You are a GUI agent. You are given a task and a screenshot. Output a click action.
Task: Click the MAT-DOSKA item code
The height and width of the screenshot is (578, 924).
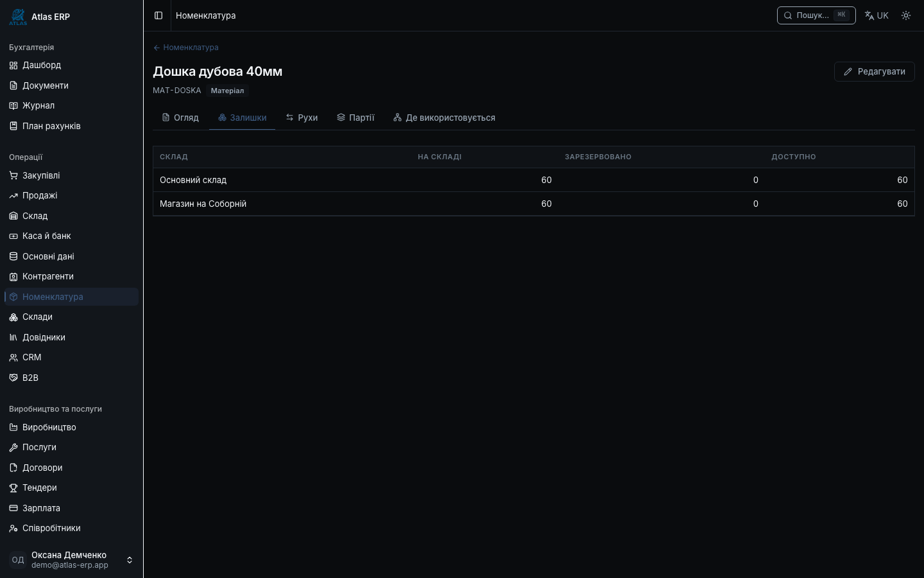click(177, 91)
